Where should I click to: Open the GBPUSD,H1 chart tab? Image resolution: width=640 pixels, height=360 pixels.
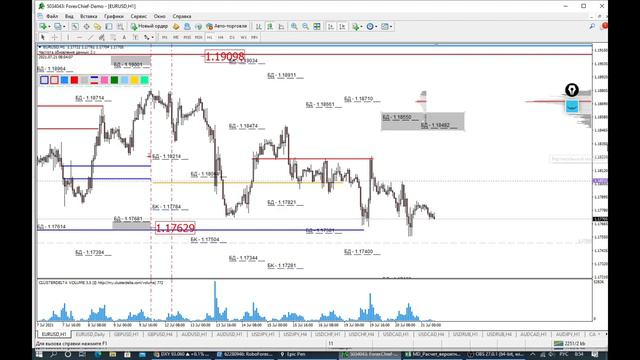126,334
